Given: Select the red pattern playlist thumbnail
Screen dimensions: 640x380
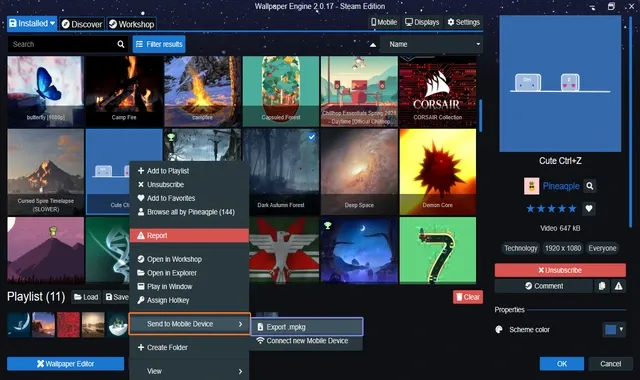Looking at the screenshot, I should pyautogui.click(x=68, y=325).
